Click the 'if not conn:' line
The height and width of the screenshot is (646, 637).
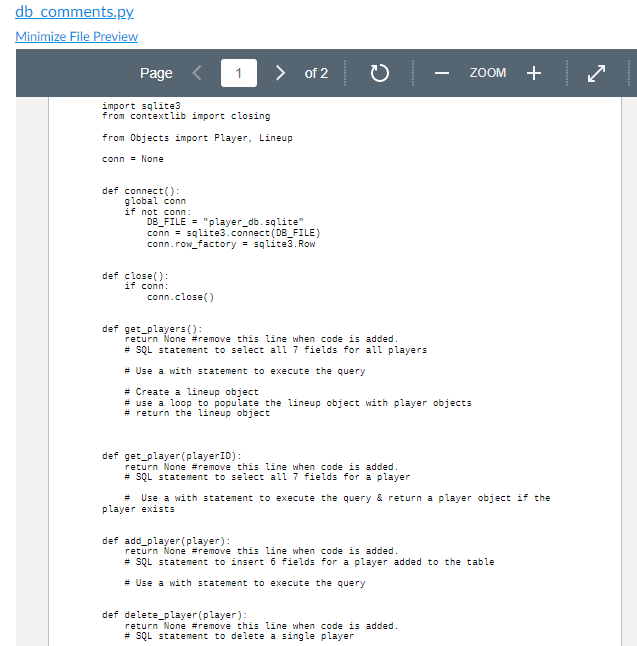tap(158, 212)
